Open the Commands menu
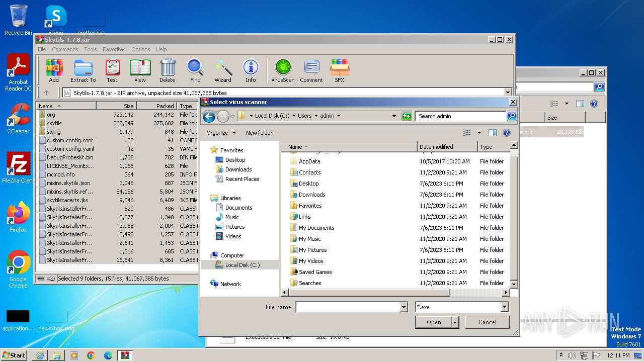This screenshot has height=362, width=644. tap(65, 49)
